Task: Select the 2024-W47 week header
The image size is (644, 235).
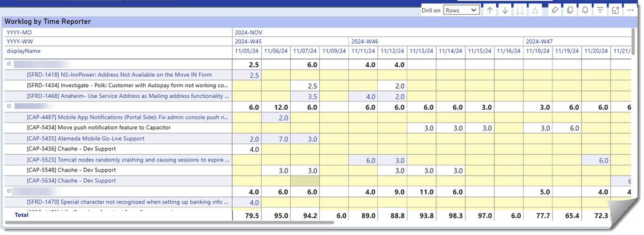Action: 540,41
